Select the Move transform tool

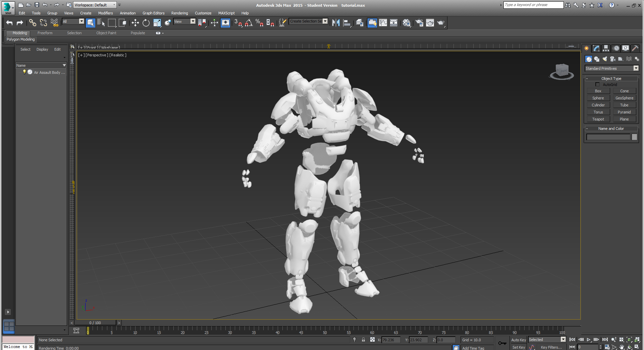(x=135, y=23)
